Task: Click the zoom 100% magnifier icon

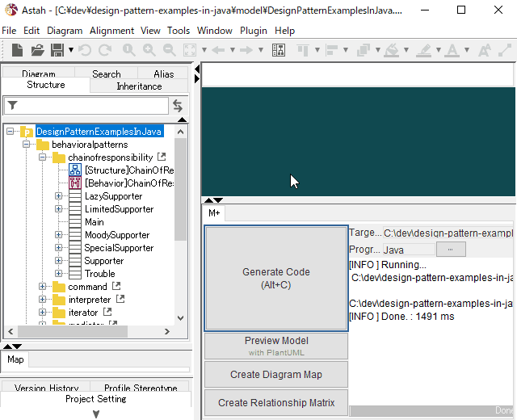Action: 129,50
